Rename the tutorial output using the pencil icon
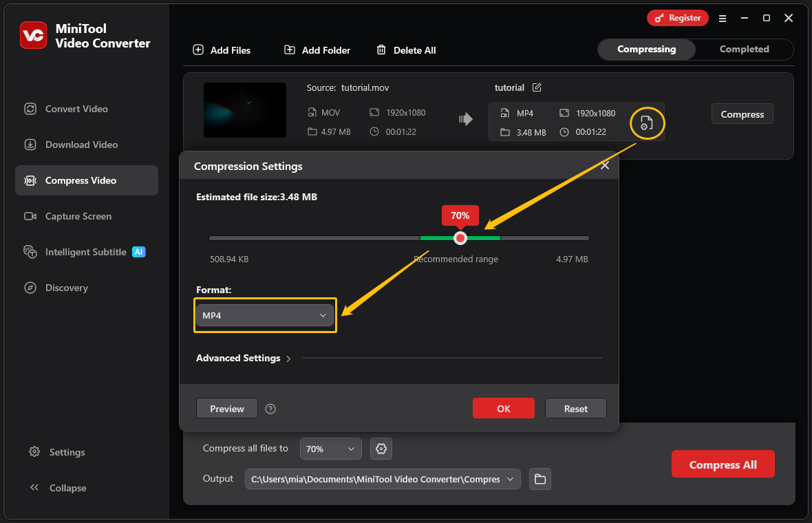 [x=537, y=87]
